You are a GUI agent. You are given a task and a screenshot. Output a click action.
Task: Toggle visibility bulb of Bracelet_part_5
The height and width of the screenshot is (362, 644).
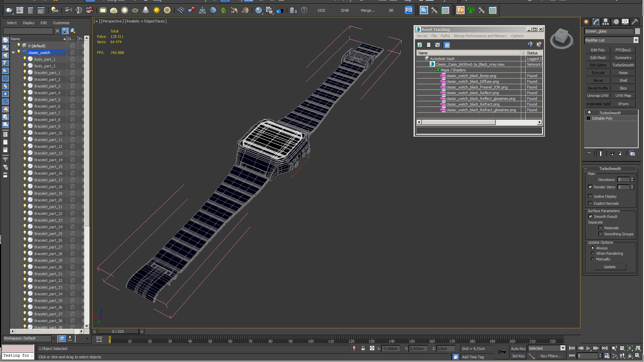[x=24, y=99]
